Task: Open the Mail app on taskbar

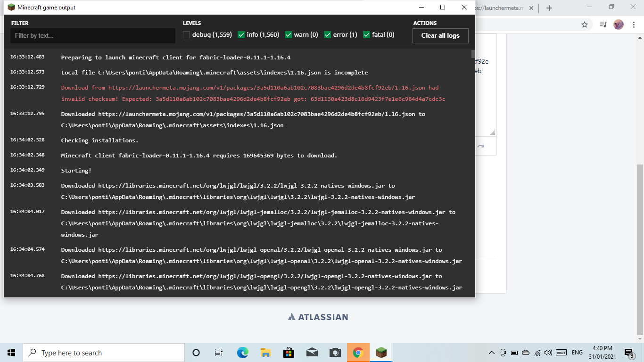Action: coord(312,353)
